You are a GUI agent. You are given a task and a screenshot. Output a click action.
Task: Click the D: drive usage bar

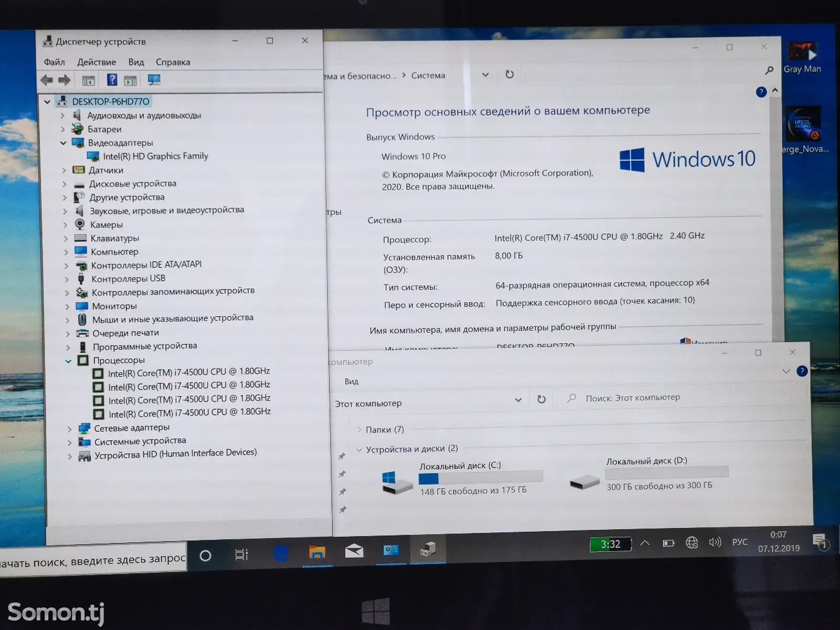(667, 473)
